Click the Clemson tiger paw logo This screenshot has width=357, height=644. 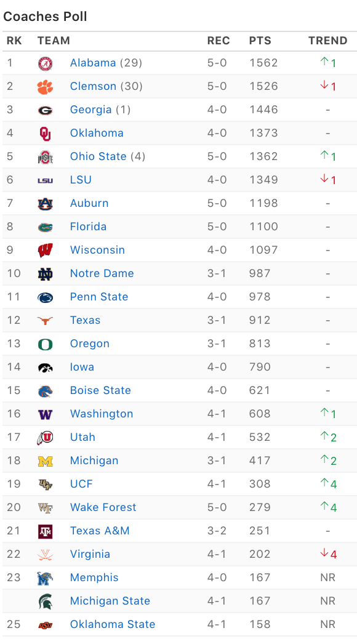coord(45,87)
